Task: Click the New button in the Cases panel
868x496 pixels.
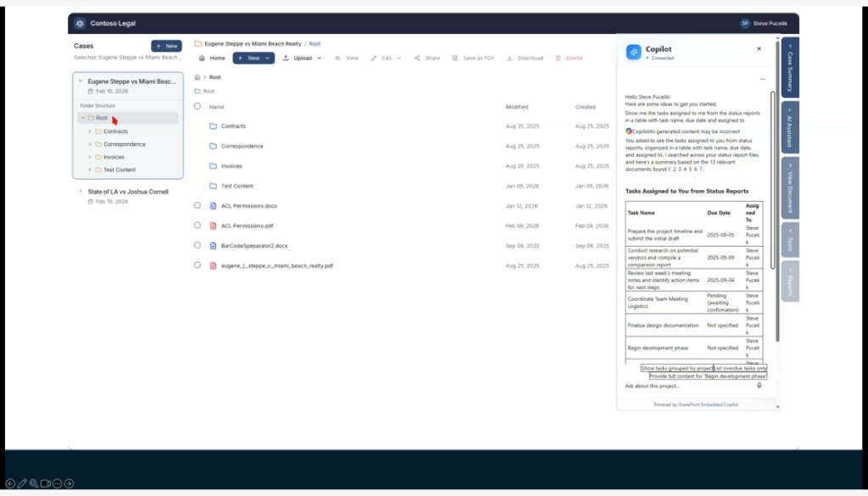Action: tap(166, 46)
